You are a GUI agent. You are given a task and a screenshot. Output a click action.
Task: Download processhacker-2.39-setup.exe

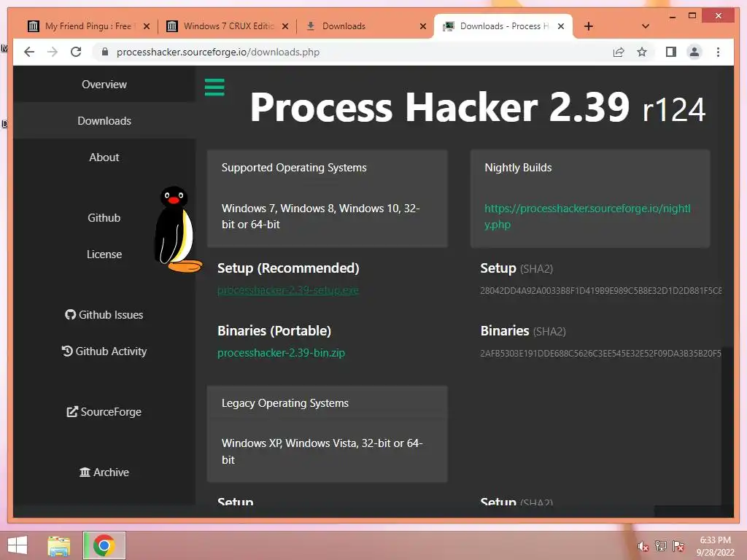pyautogui.click(x=287, y=290)
